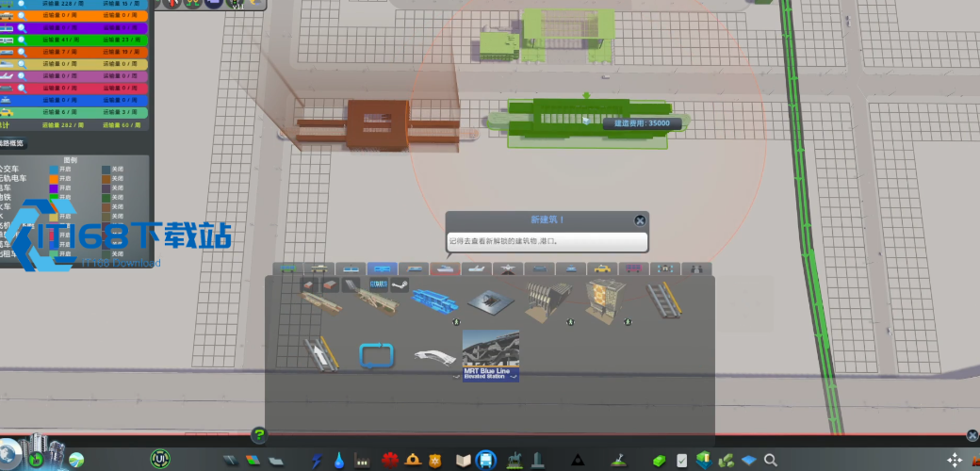Activate the blue loop line tool
Image resolution: width=980 pixels, height=471 pixels.
pyautogui.click(x=377, y=355)
